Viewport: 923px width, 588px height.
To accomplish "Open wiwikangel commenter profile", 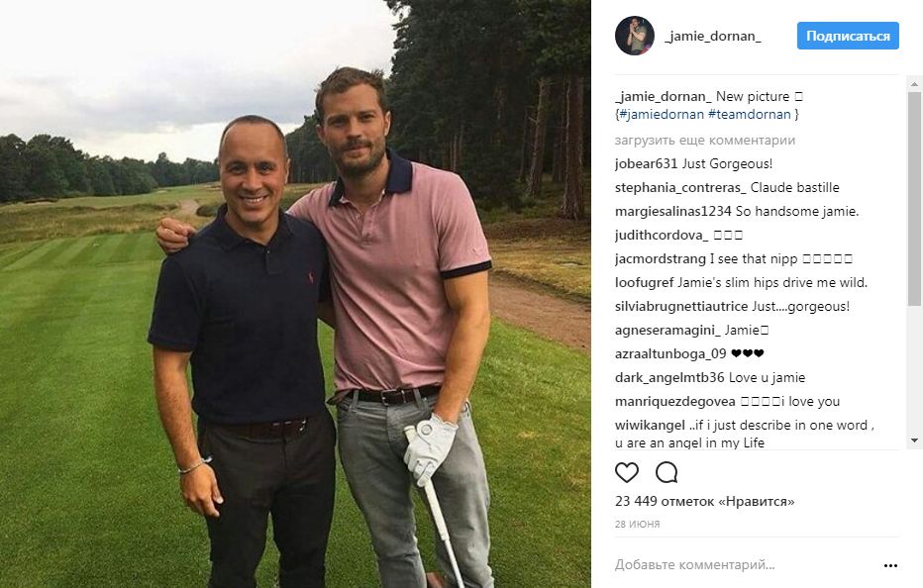I will click(650, 425).
